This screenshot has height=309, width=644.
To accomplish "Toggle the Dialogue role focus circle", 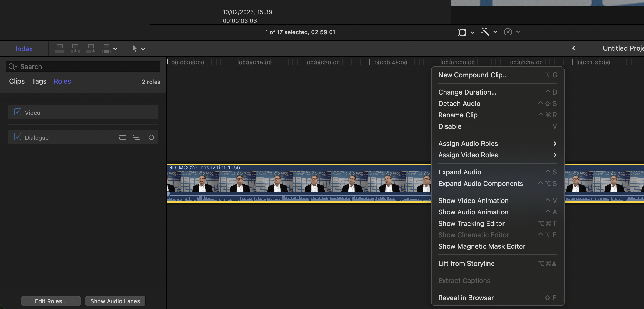I will point(151,137).
